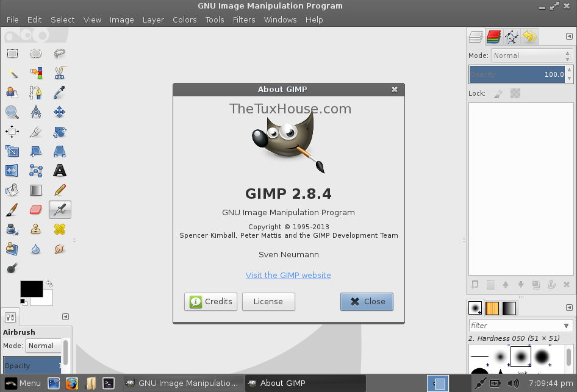
Task: Select the Airbrush tool
Action: click(x=60, y=210)
